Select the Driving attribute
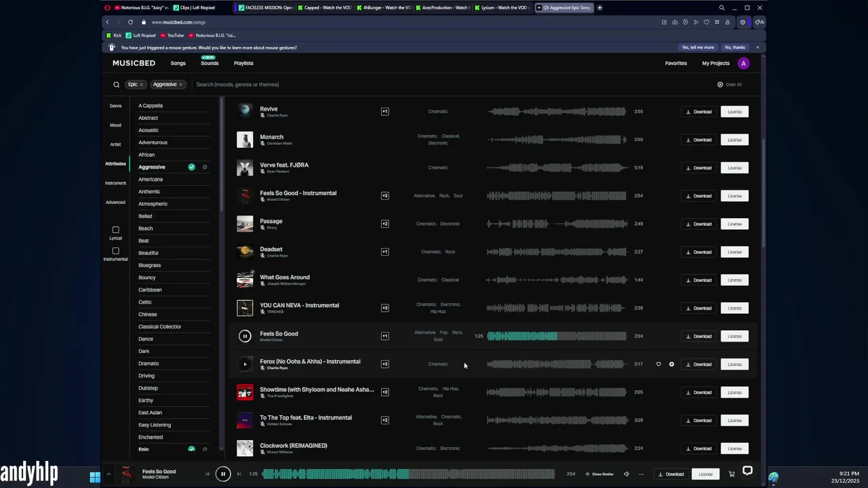 tap(146, 375)
